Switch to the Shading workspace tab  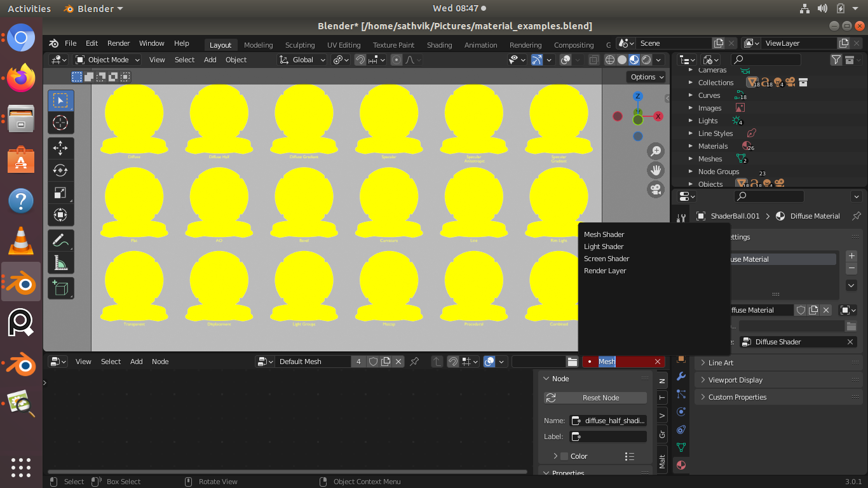[x=439, y=44]
